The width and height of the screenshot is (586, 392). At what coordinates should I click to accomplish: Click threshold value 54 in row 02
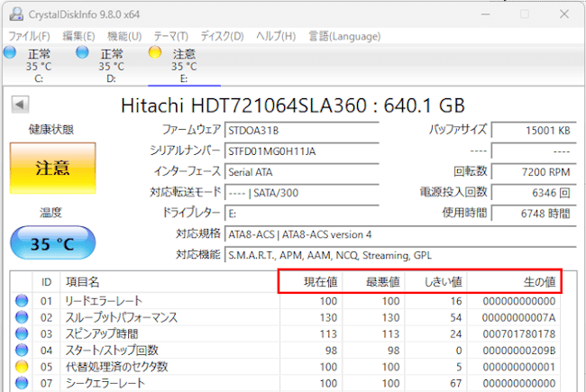455,317
